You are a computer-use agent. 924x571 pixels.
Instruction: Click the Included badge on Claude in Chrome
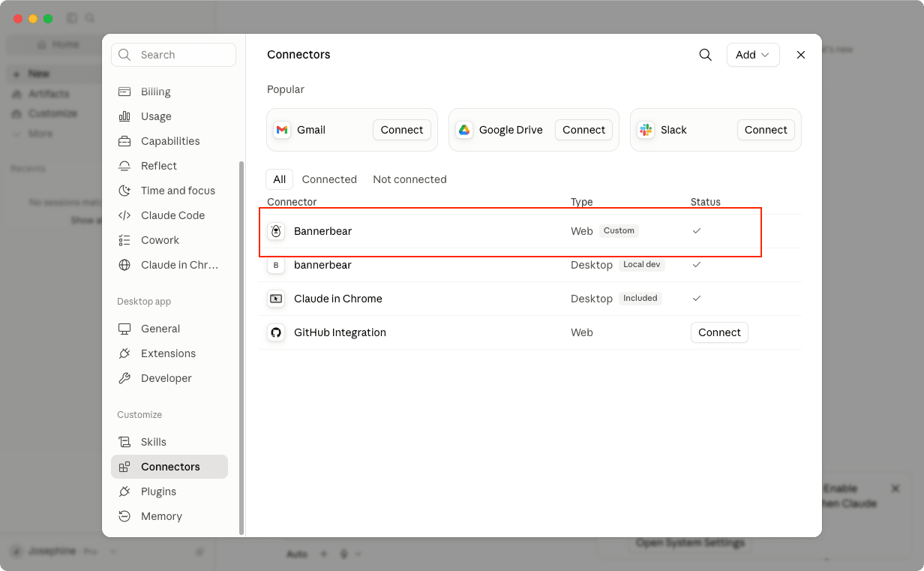[x=640, y=299]
